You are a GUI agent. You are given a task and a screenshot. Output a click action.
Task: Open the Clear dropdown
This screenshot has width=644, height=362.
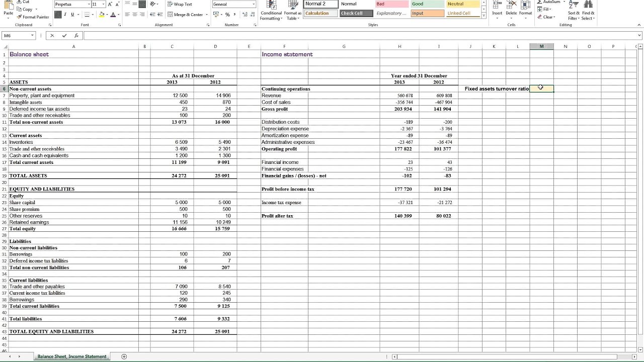[x=546, y=17]
